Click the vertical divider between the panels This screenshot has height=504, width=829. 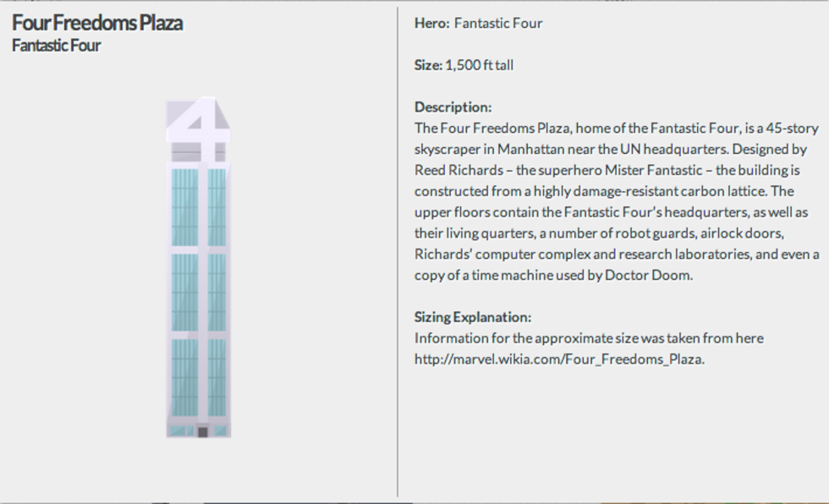[398, 252]
